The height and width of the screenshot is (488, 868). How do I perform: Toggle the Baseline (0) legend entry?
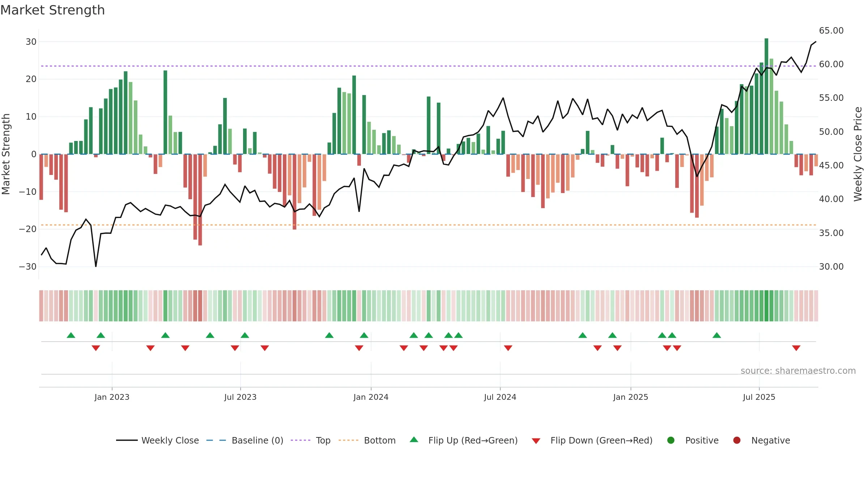[245, 440]
